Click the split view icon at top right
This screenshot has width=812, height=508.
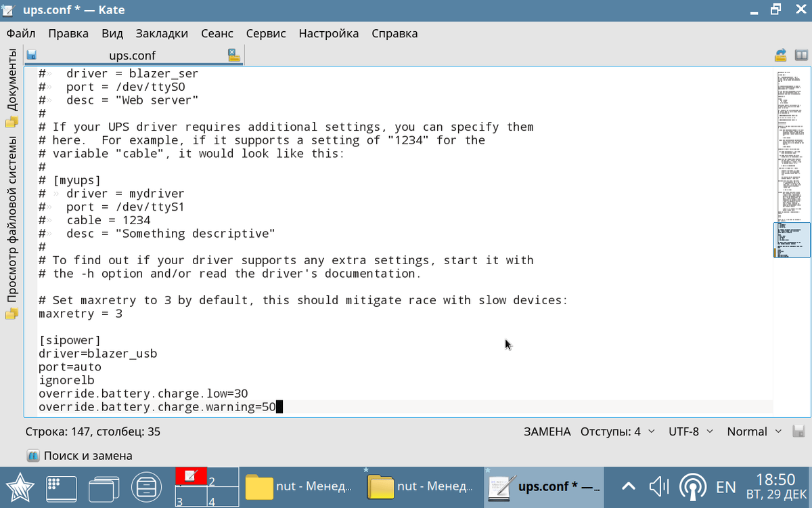[x=801, y=55]
